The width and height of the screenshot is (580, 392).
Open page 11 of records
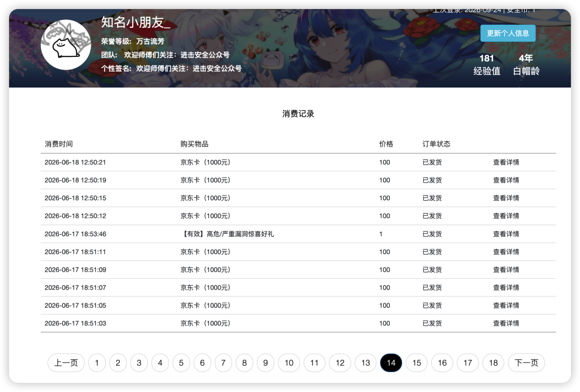tap(314, 363)
